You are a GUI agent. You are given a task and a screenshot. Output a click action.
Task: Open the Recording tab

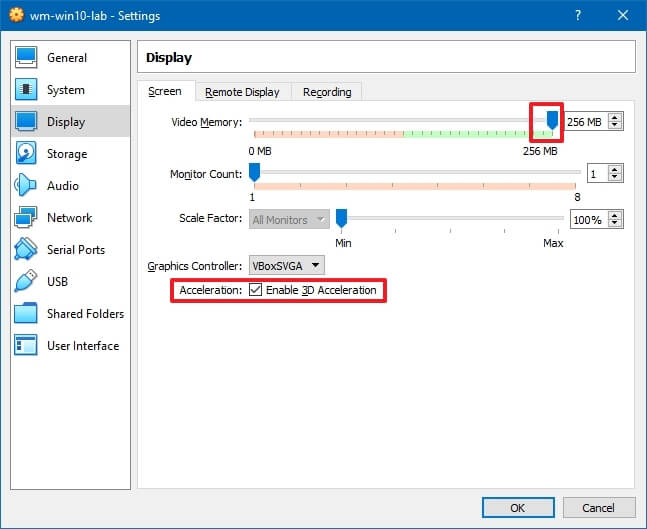pos(327,92)
